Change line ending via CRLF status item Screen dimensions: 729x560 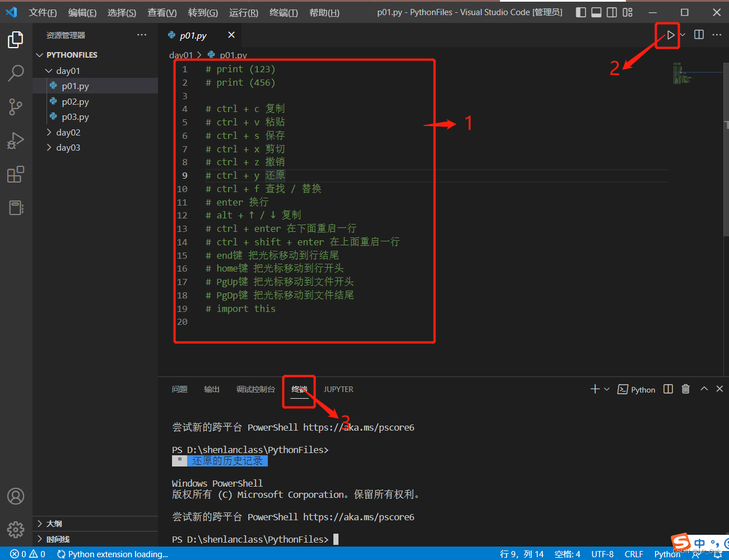point(634,554)
